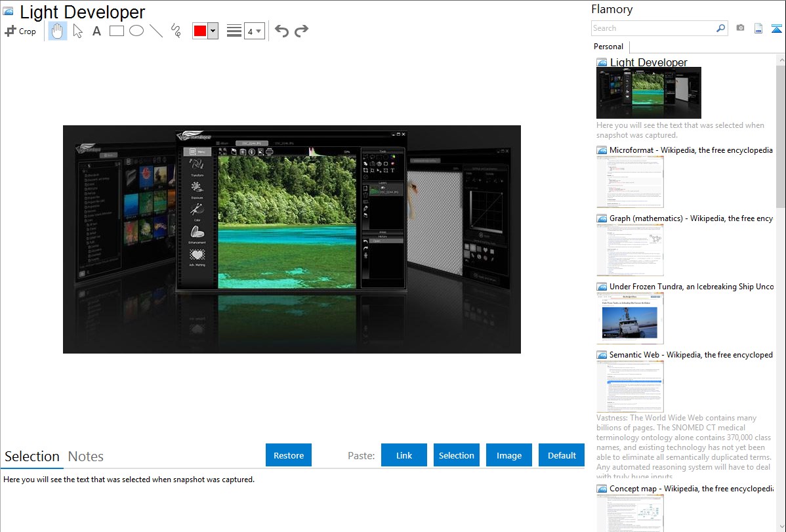Click the icebreaking ship article thumbnail
Image resolution: width=786 pixels, height=532 pixels.
[x=630, y=318]
